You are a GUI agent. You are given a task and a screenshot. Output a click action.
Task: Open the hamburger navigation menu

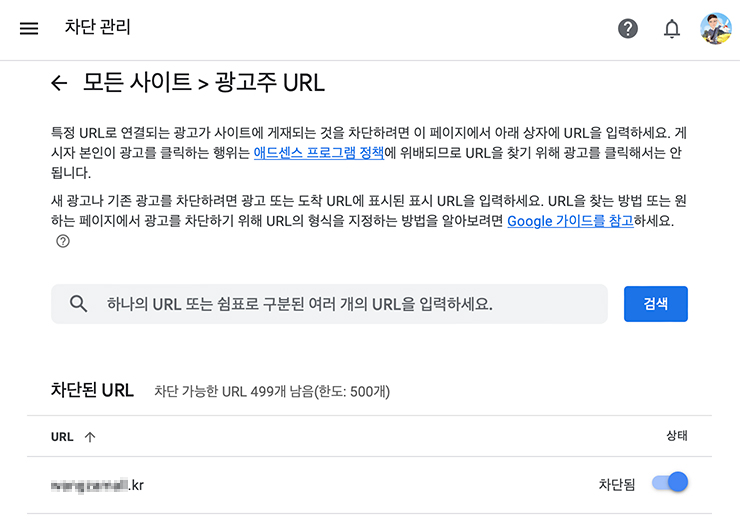[x=29, y=28]
